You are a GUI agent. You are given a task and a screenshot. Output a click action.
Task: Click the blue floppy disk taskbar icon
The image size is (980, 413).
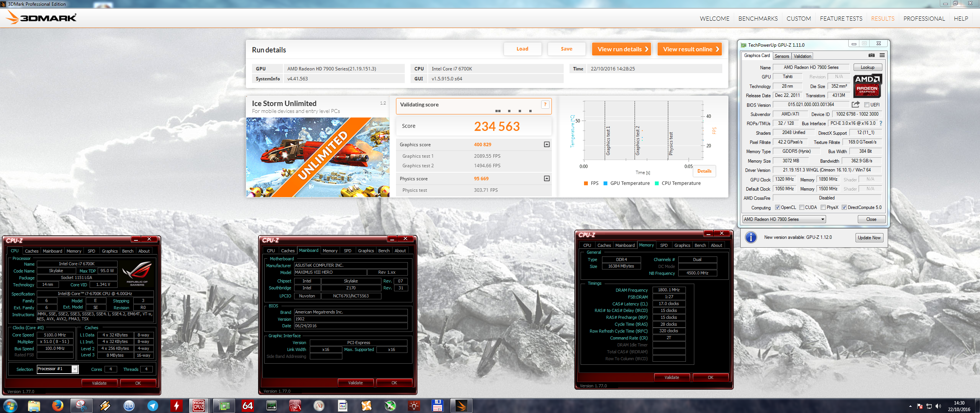pos(438,406)
